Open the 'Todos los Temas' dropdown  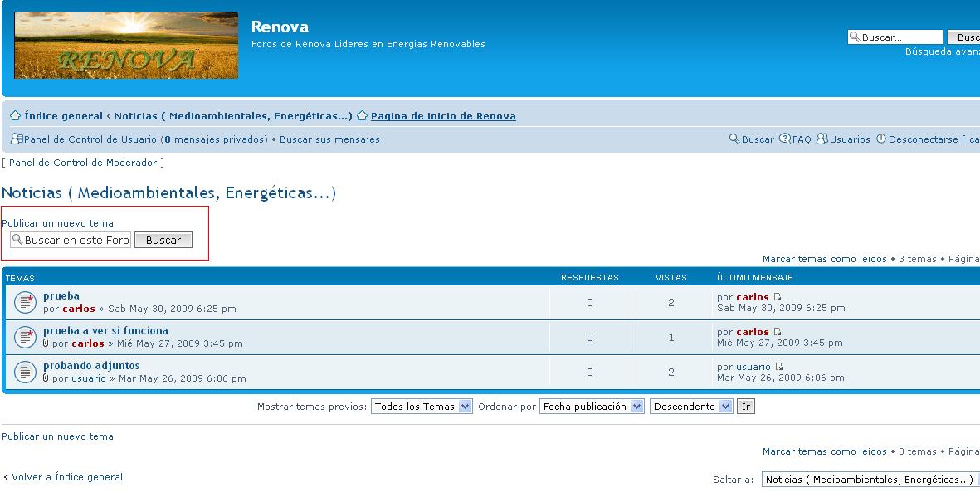coord(422,407)
